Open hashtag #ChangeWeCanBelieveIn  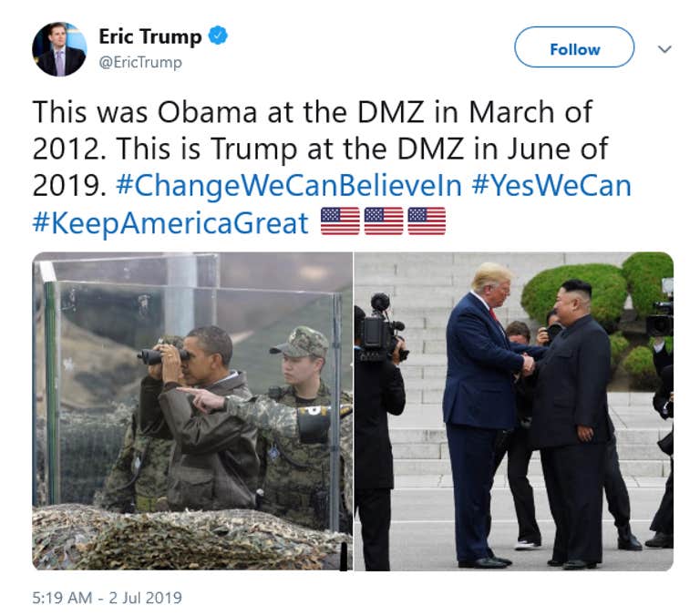tap(289, 185)
